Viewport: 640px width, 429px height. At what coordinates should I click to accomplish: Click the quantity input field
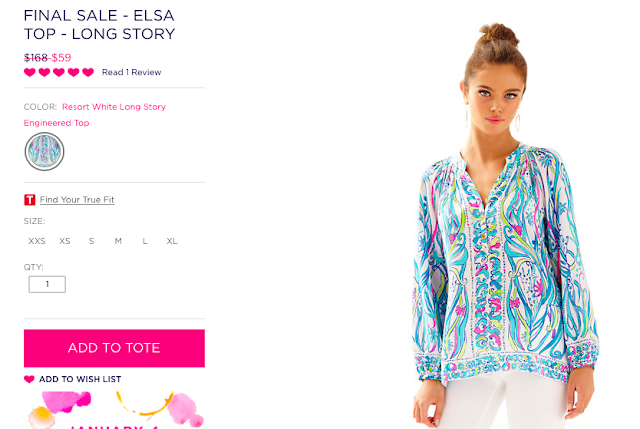pos(47,284)
